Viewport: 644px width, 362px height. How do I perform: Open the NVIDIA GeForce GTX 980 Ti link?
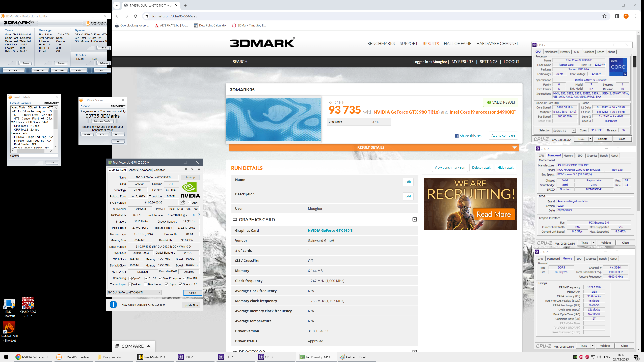(331, 230)
